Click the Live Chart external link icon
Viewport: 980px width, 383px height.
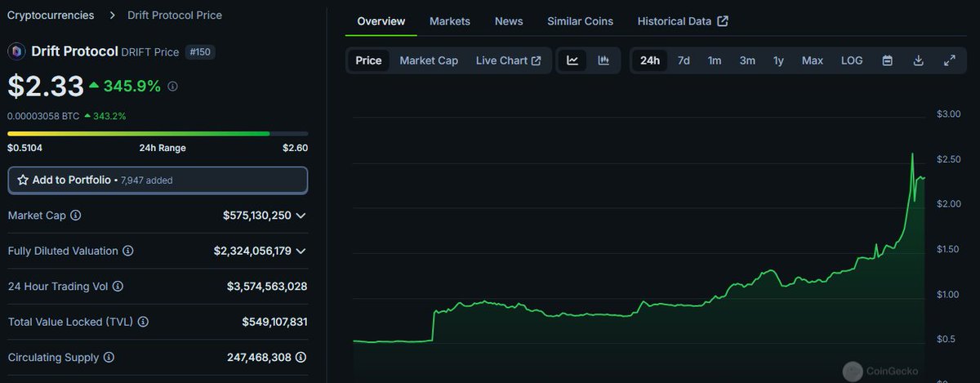(537, 60)
